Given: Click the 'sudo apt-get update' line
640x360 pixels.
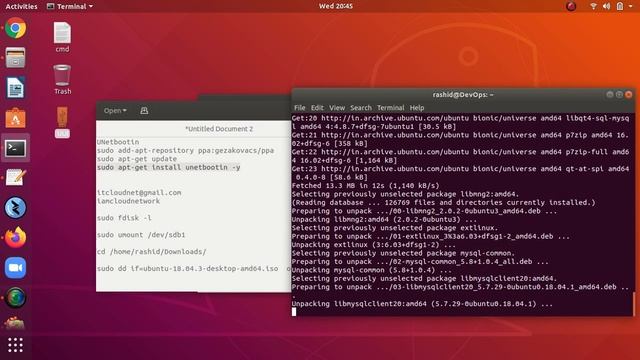Looking at the screenshot, I should click(x=137, y=159).
